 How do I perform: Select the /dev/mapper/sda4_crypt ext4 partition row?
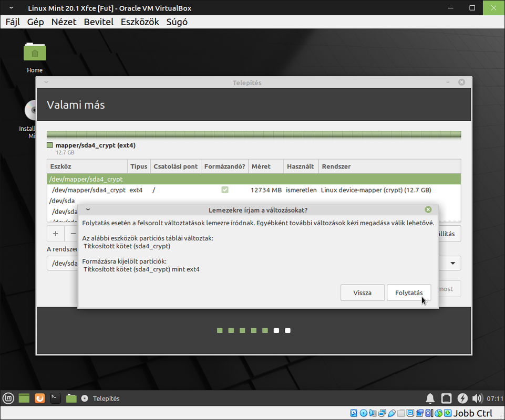click(254, 190)
